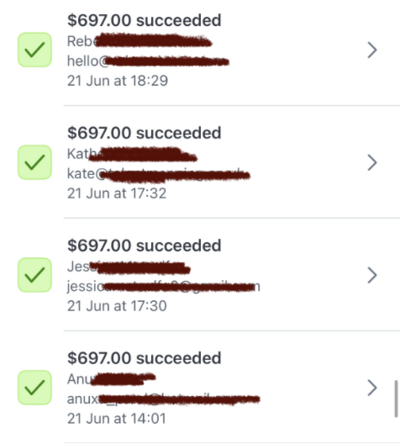Screen dimensions: 400x444
Task: Tap the chevron next to the 14:01 payment
Action: coord(372,388)
